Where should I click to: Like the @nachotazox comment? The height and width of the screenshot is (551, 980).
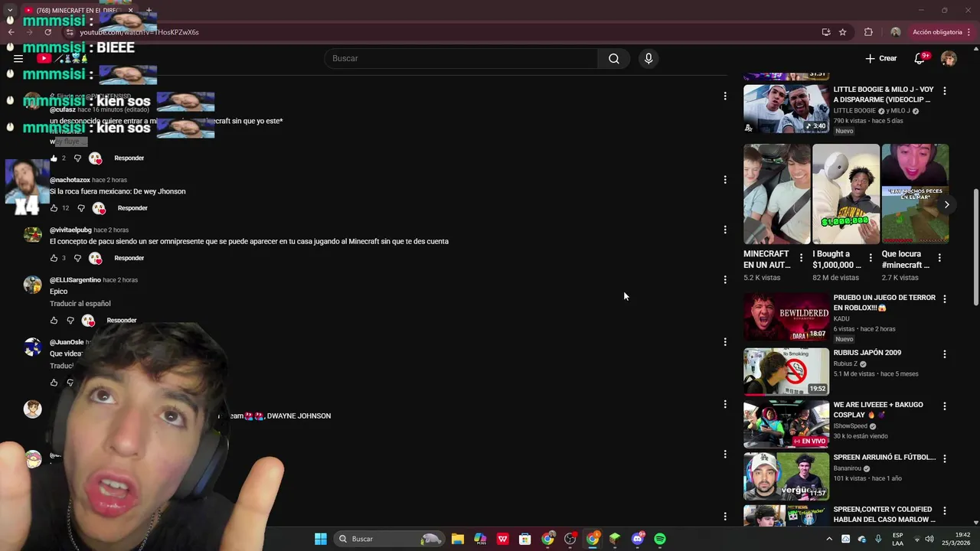[54, 208]
